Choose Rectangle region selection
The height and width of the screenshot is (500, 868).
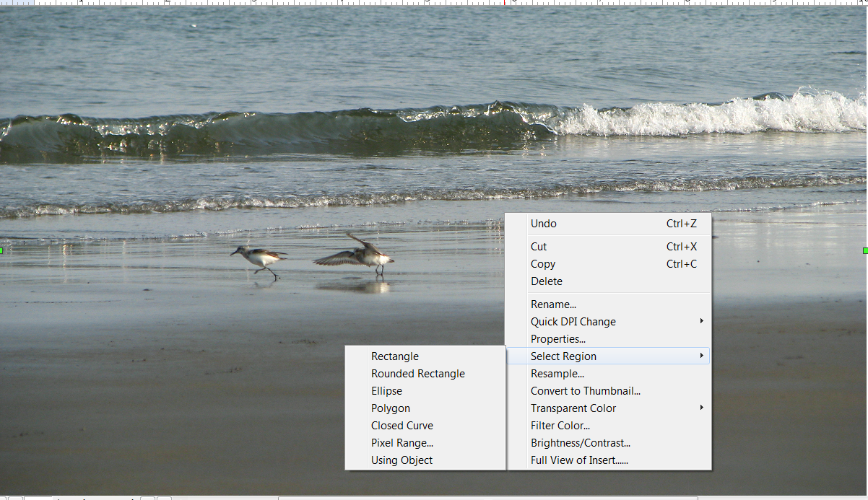[425, 356]
